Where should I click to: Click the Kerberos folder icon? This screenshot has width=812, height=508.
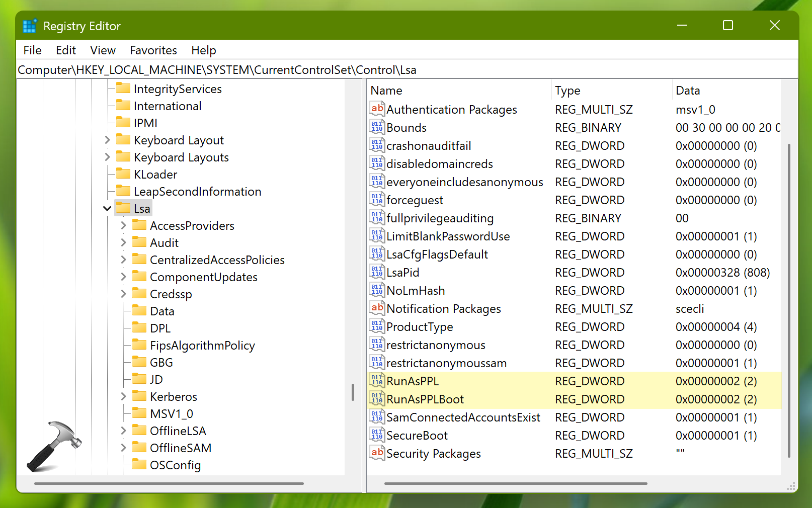point(139,396)
